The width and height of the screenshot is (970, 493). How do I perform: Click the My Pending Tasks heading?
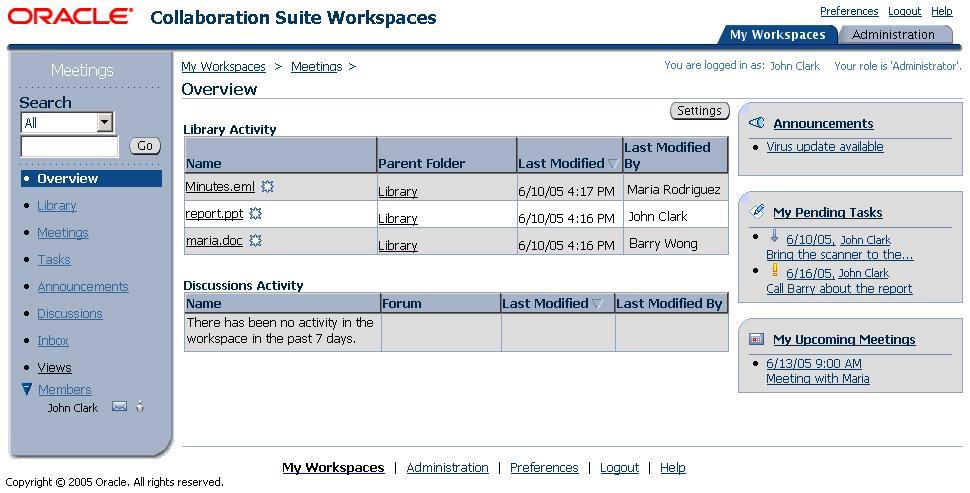click(x=828, y=212)
